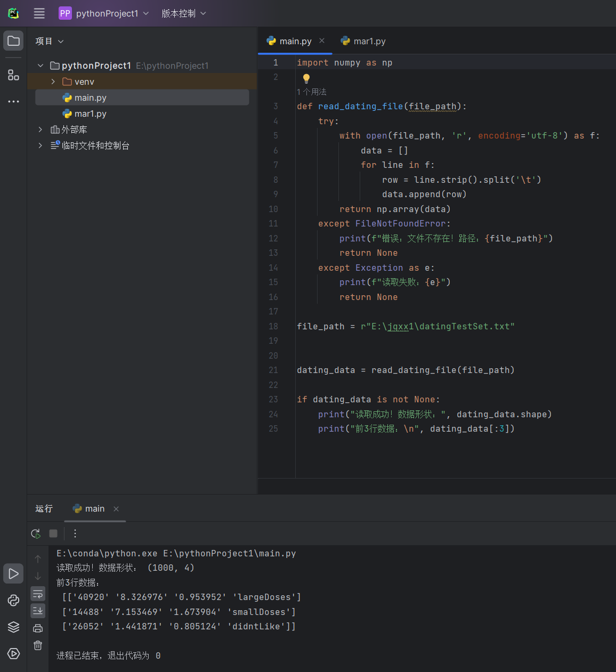616x672 pixels.
Task: Click the more tool windows ellipsis
Action: (x=13, y=101)
